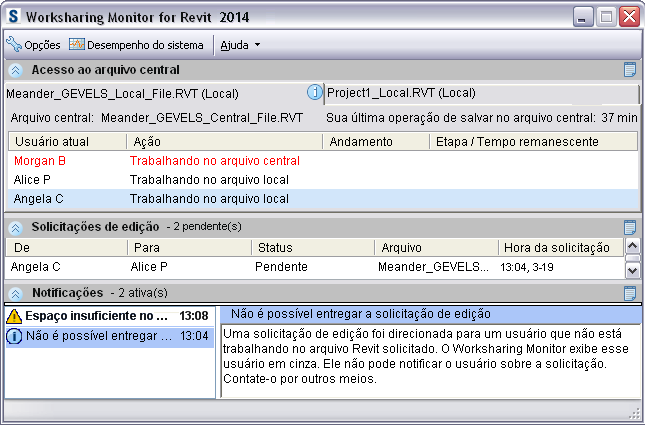The width and height of the screenshot is (645, 425).
Task: Click the blue info icon beside file tabs
Action: click(315, 92)
